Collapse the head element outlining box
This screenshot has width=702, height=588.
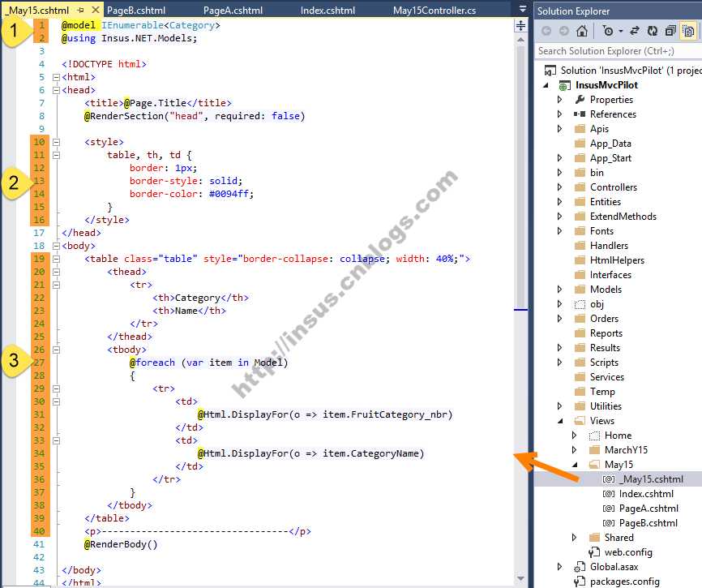(56, 91)
